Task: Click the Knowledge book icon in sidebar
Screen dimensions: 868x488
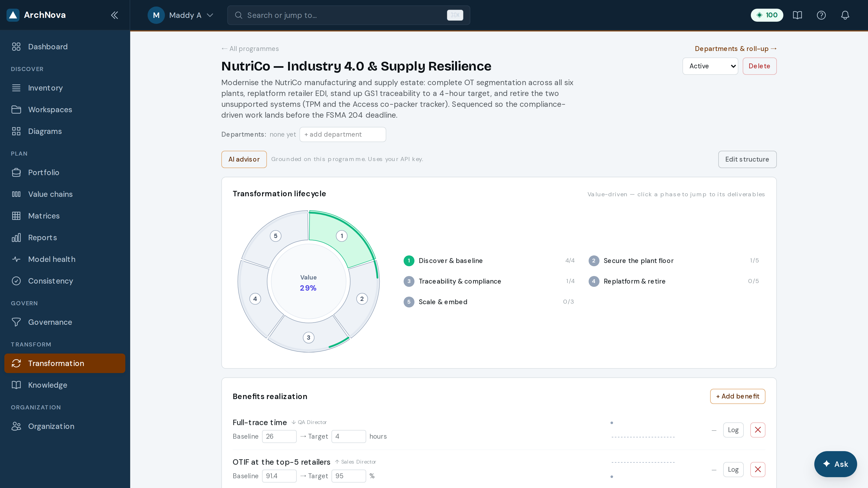Action: (16, 385)
